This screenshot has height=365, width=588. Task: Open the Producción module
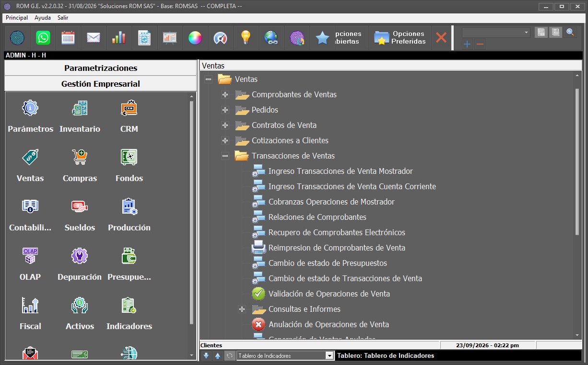click(x=129, y=215)
